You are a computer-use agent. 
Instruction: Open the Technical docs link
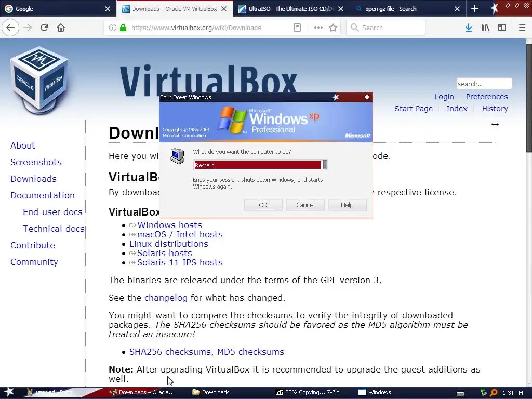tap(54, 229)
